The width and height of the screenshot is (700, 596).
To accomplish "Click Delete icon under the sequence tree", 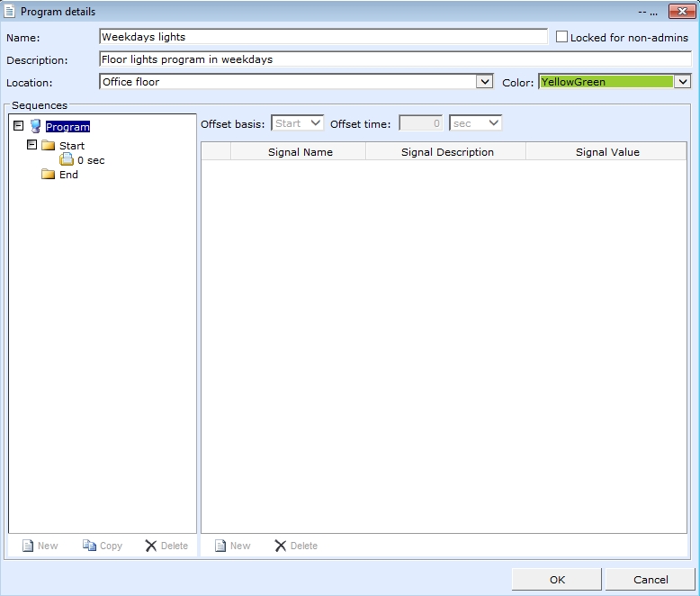I will point(150,546).
